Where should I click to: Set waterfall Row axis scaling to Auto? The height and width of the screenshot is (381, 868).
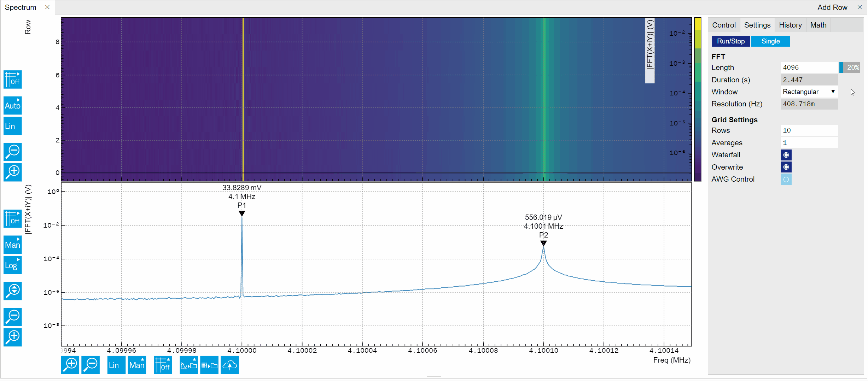click(13, 105)
